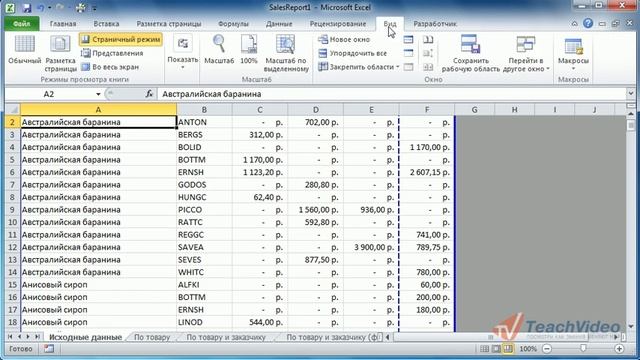The width and height of the screenshot is (640, 360).
Task: Click cell with value 2 607,15 р.
Action: tap(427, 172)
